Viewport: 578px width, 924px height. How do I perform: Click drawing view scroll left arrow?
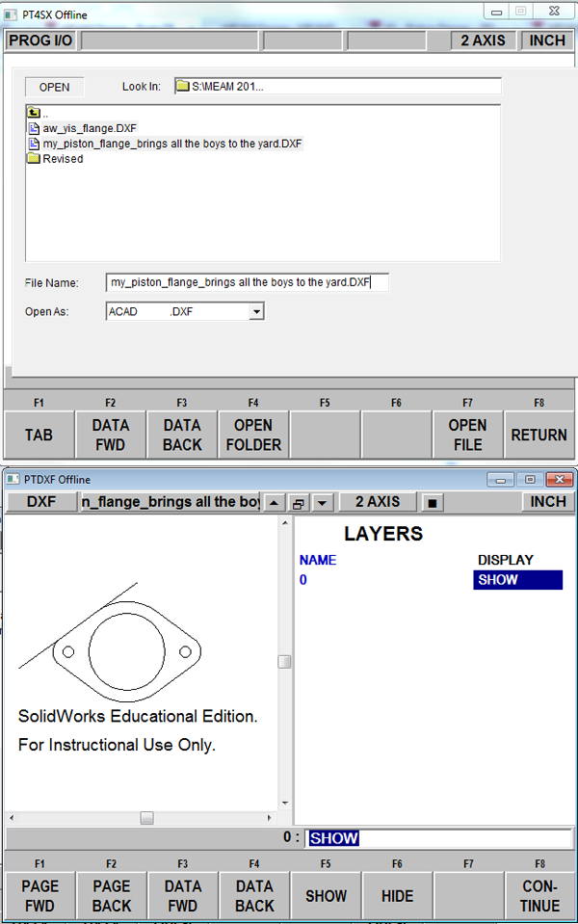click(x=12, y=818)
